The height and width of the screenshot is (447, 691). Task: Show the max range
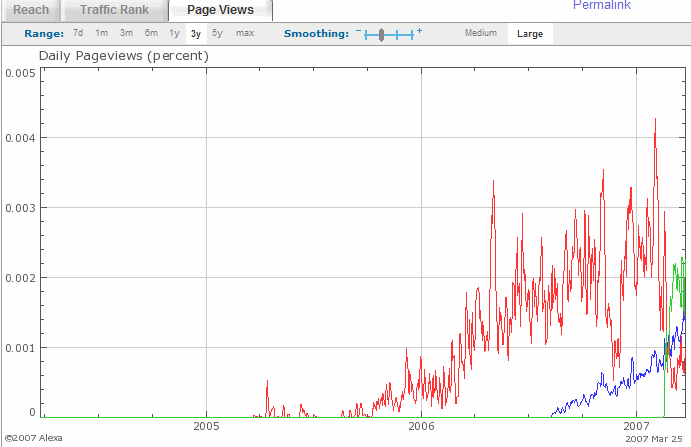[245, 33]
